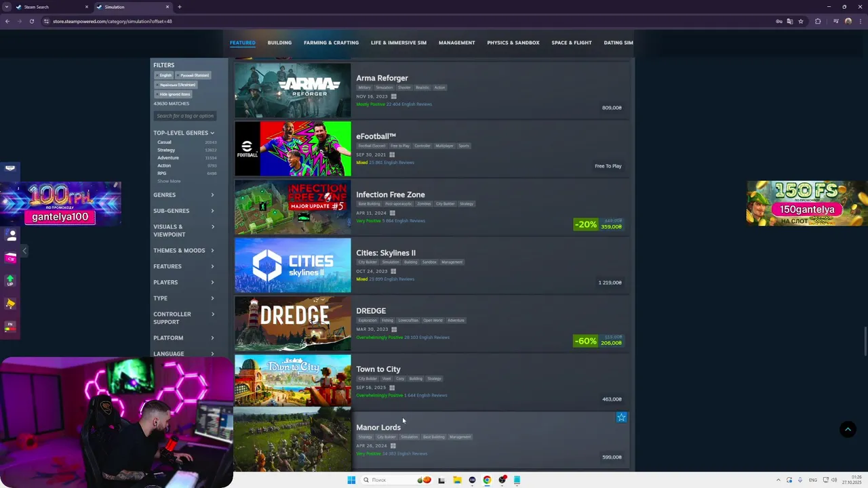This screenshot has height=488, width=868.
Task: Click the 150gantelya free spins banner
Action: point(807,203)
